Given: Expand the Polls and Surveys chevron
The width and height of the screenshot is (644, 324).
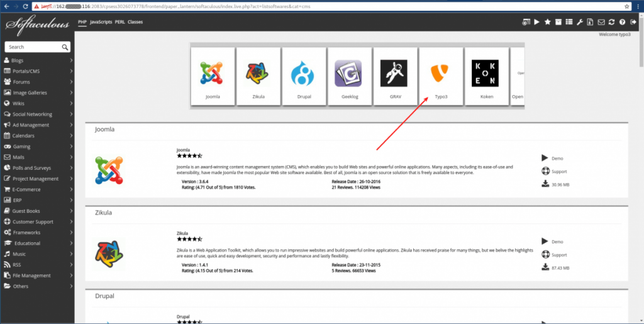Looking at the screenshot, I should click(72, 168).
